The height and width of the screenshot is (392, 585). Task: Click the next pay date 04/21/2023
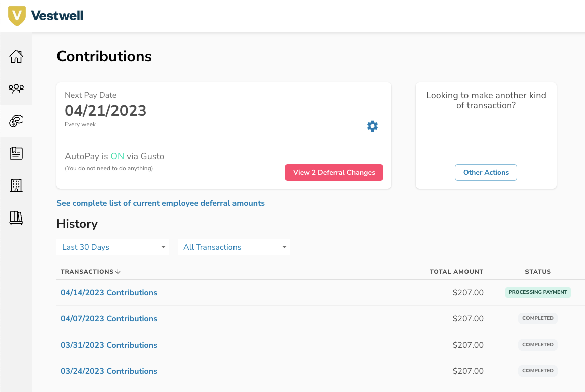(x=105, y=111)
